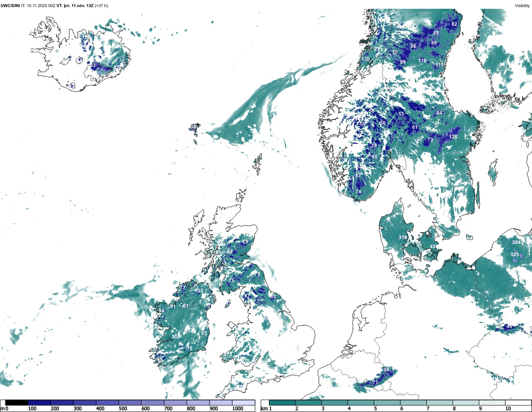Screen dimensions: 532x412
Task: Click value '319' over Denmark
Action: pyautogui.click(x=403, y=238)
